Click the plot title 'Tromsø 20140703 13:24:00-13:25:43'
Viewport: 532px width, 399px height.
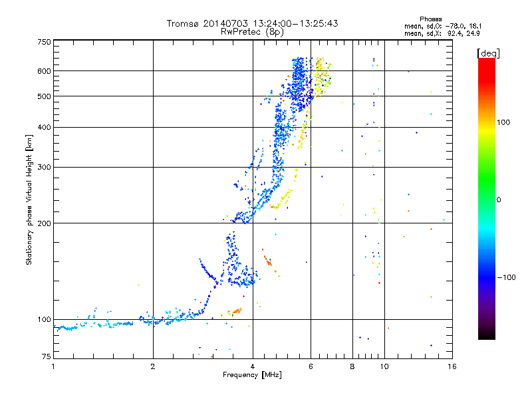click(x=252, y=23)
